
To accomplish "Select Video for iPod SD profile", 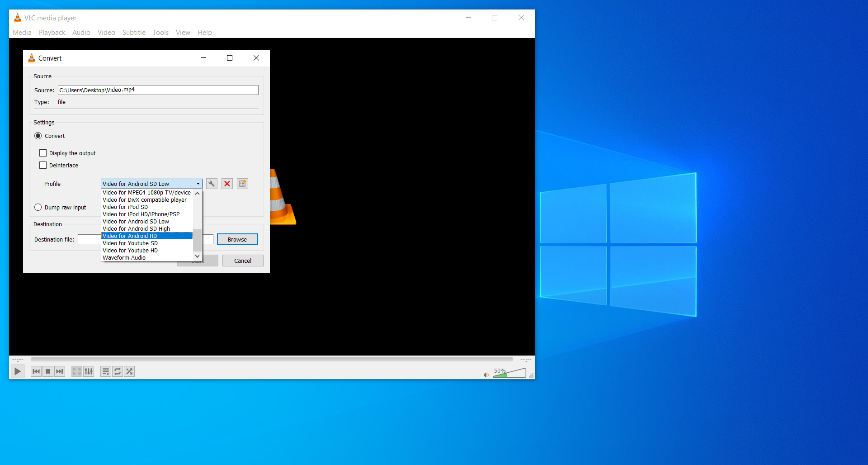I will (x=125, y=207).
